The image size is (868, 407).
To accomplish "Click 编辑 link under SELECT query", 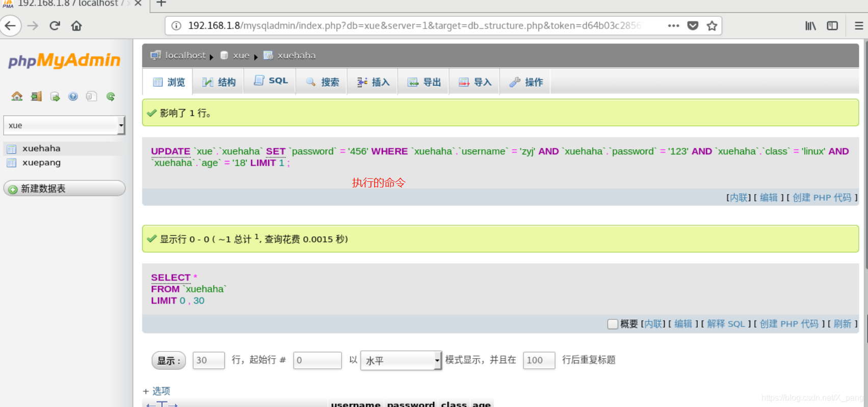I will coord(683,324).
